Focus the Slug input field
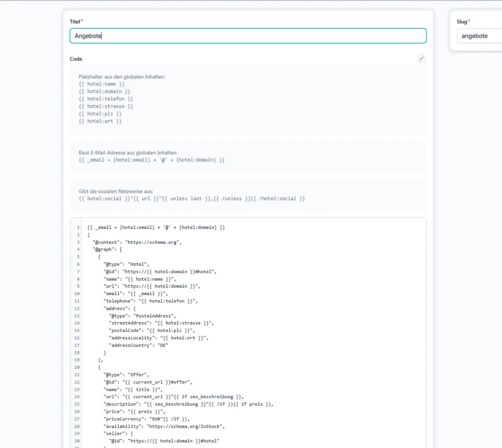This screenshot has height=448, width=502. coord(479,36)
